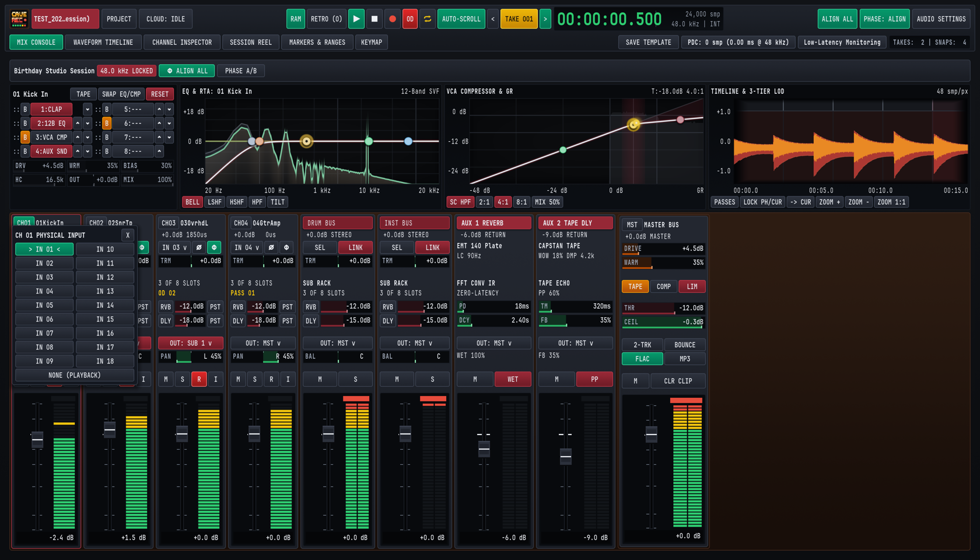Viewport: 980px width, 560px height.
Task: Move 4:AUX SND slot up
Action: click(x=78, y=151)
